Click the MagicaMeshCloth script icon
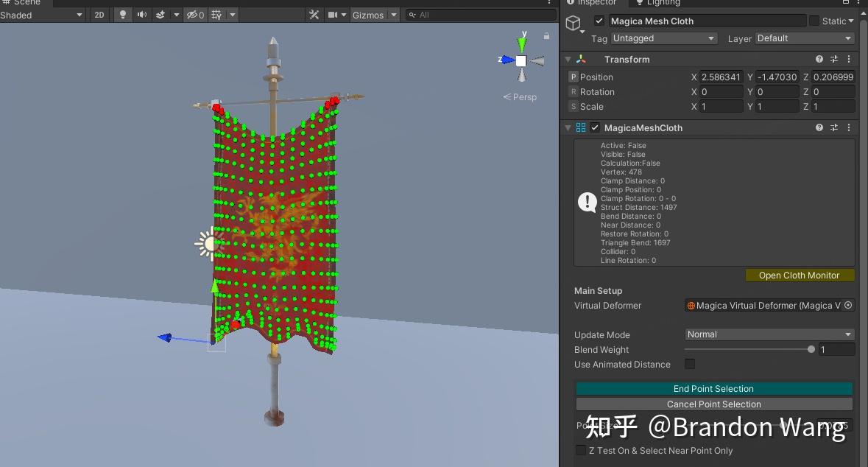 pos(581,128)
